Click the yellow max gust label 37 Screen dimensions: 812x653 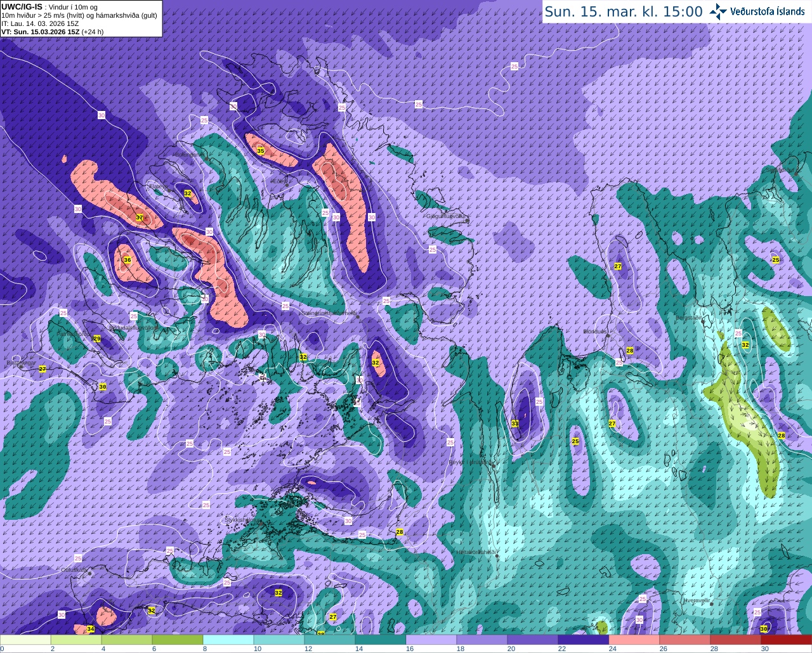tap(140, 217)
